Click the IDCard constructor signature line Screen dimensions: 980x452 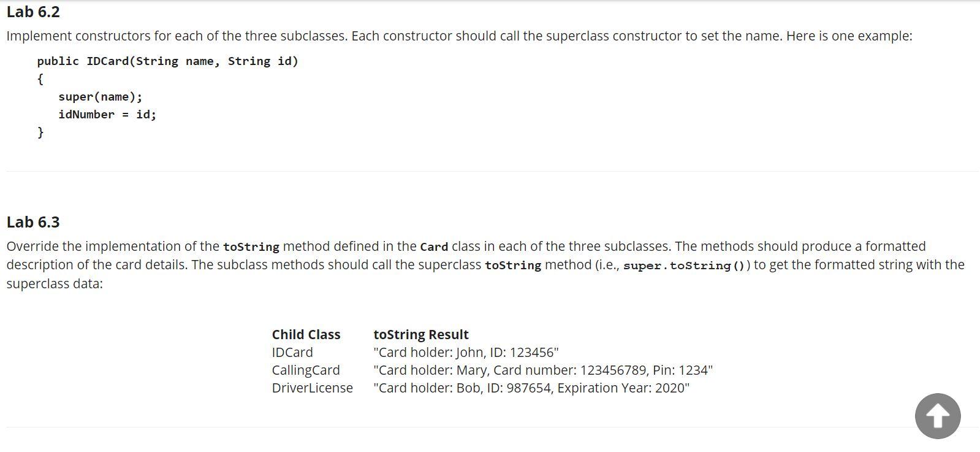click(167, 61)
